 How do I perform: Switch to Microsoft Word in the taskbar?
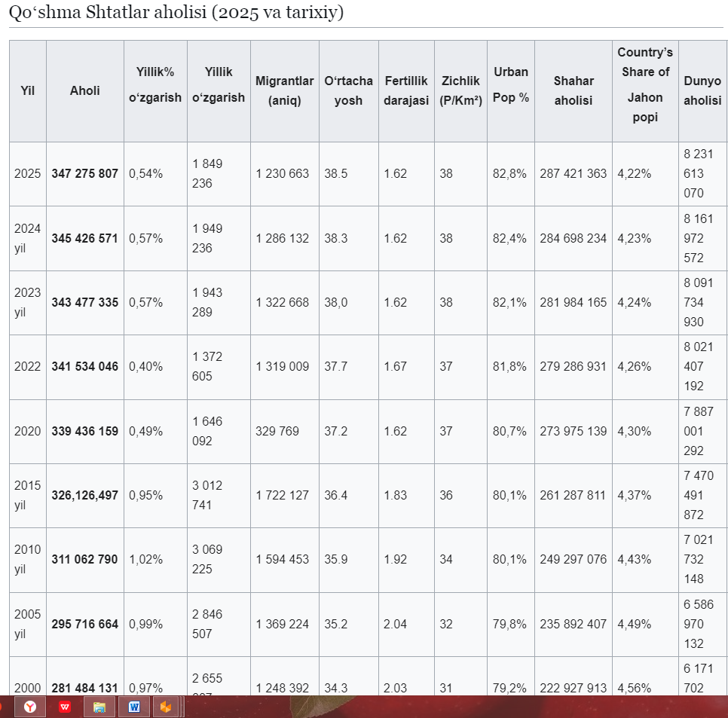[134, 707]
